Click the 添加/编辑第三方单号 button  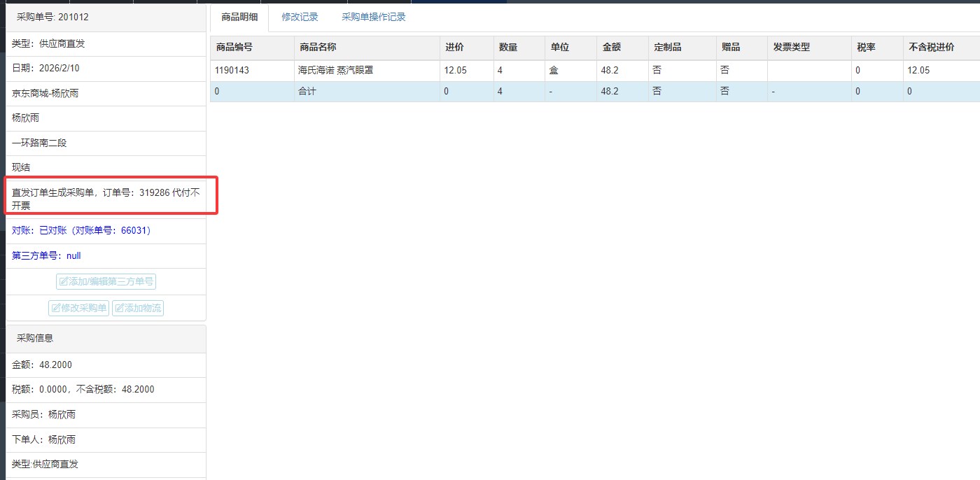(x=106, y=281)
